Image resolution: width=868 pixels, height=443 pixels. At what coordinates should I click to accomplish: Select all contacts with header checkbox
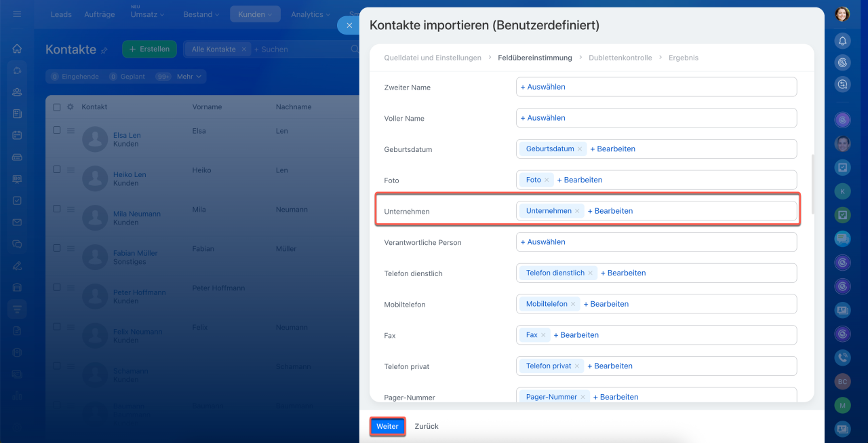[x=57, y=107]
